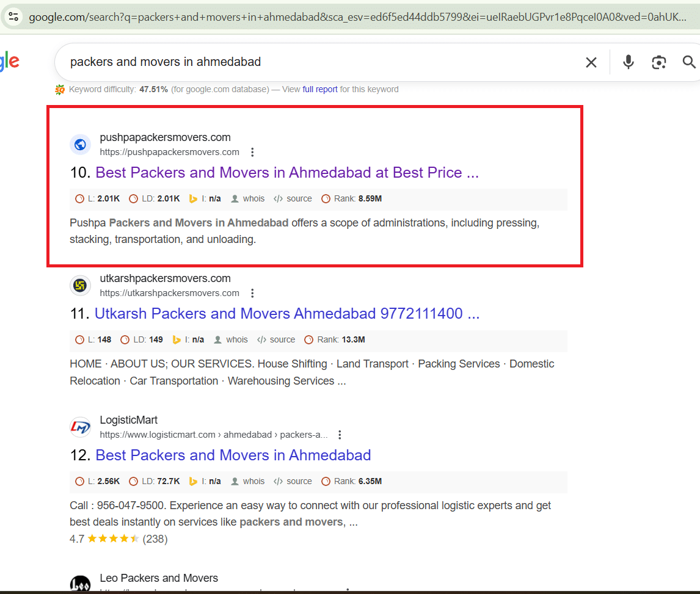Open LogisticMart Best Packers and Movers link
Screen dimensions: 700x594
click(x=233, y=455)
